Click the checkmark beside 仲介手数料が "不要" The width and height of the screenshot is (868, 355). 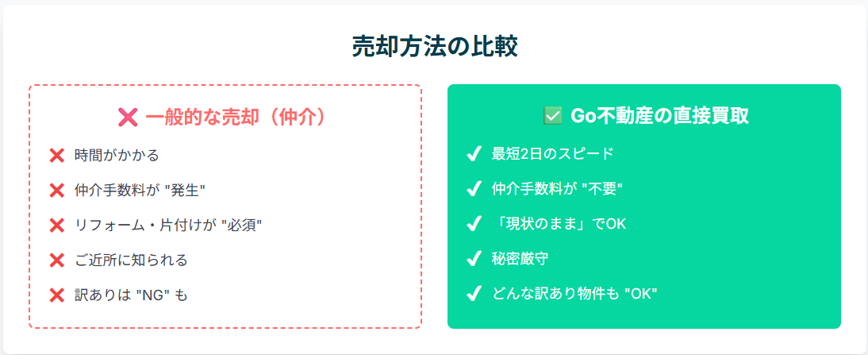point(474,188)
